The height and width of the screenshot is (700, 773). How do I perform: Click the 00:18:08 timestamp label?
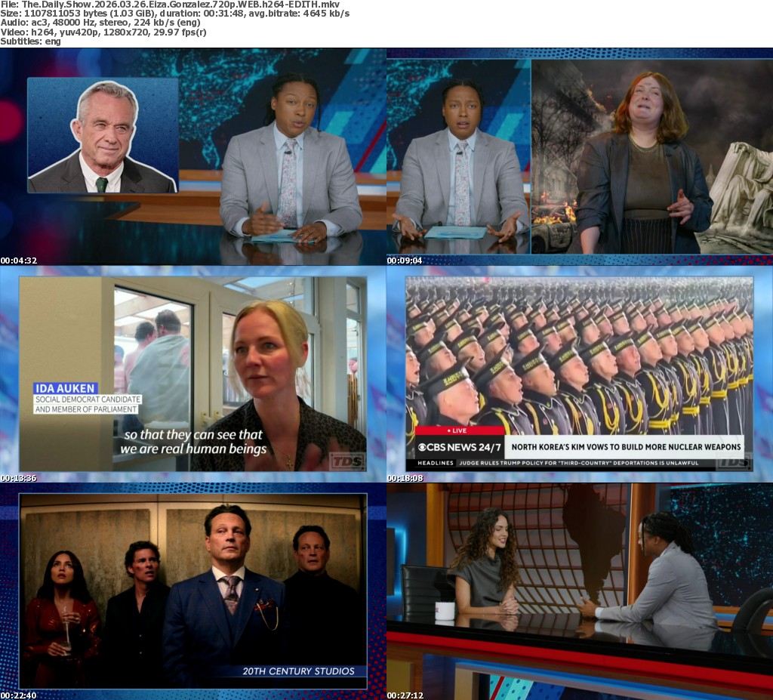[x=405, y=478]
